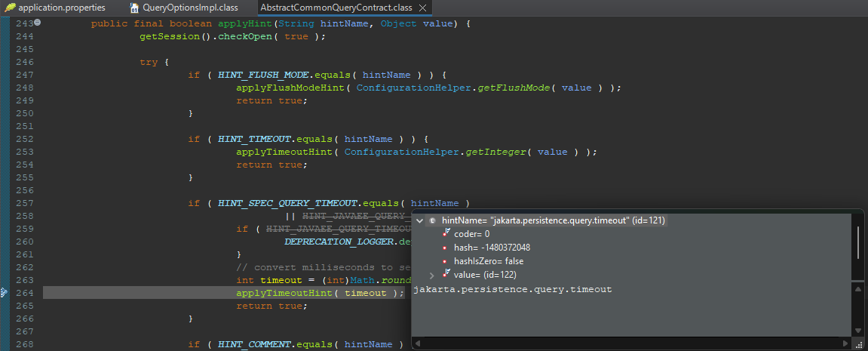This screenshot has width=868, height=351.
Task: Click the field icon beside hashIsZero= false
Action: (x=445, y=261)
